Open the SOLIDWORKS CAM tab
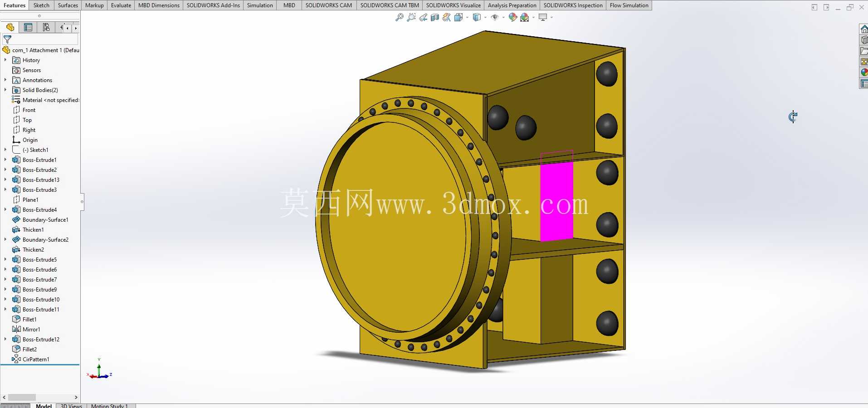Screen dimensions: 868x408 pyautogui.click(x=328, y=5)
